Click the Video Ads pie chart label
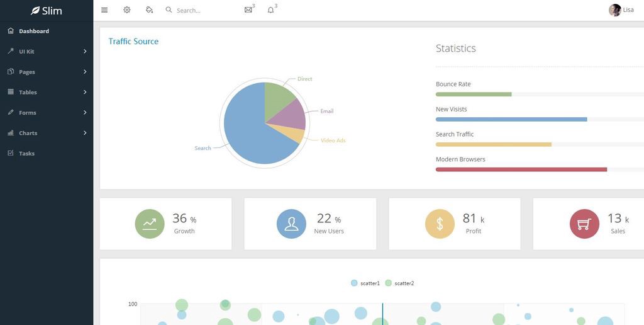The height and width of the screenshot is (325, 644). [x=333, y=140]
